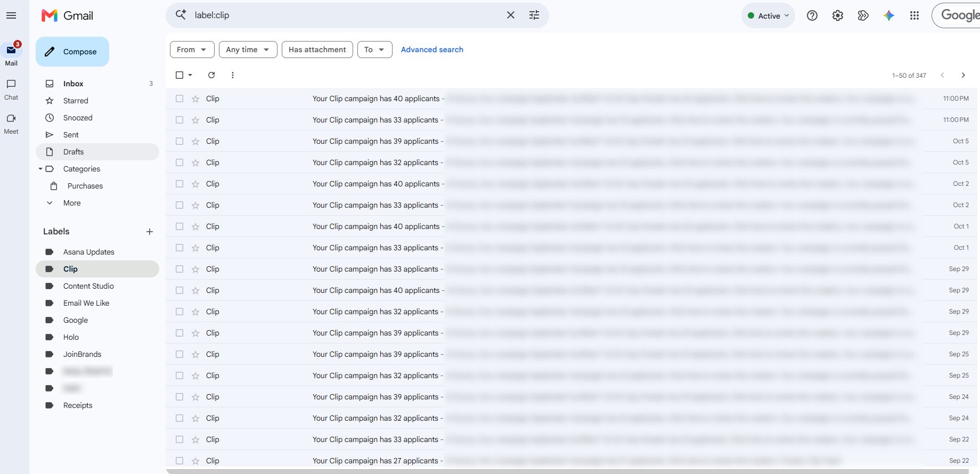Go to the next page of results
980x474 pixels.
pos(963,75)
